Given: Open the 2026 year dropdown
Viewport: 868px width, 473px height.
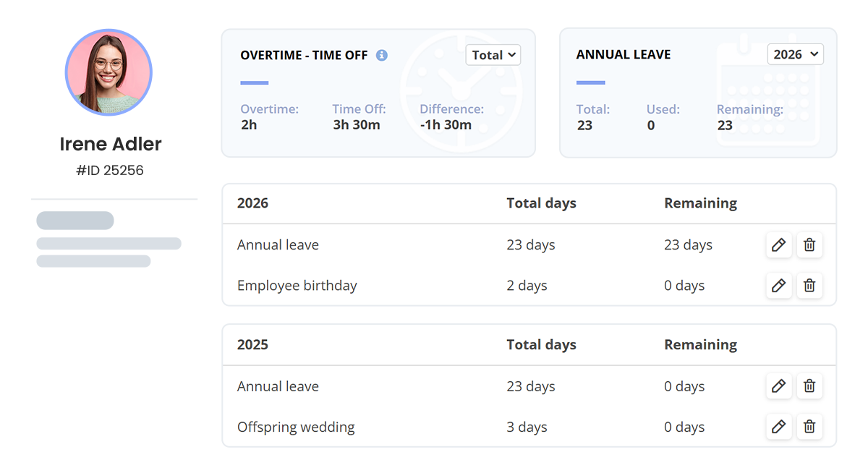Looking at the screenshot, I should point(795,54).
